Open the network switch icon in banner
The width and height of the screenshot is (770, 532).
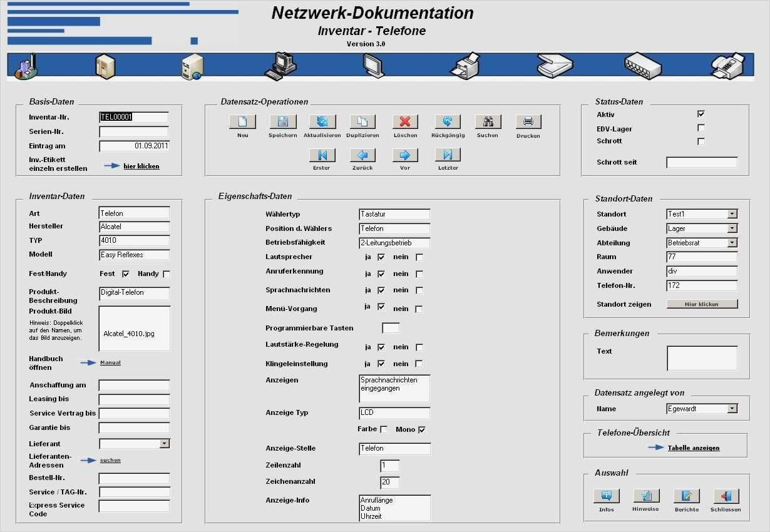(644, 66)
